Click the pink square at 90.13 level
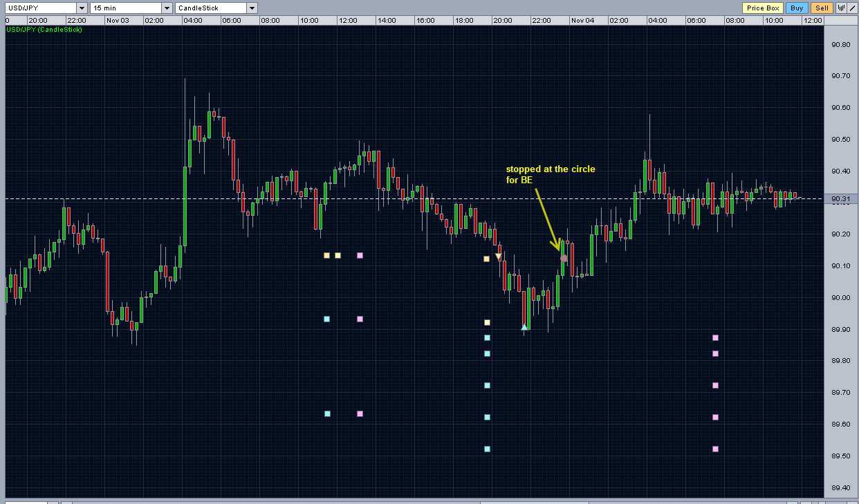The height and width of the screenshot is (504, 859). [x=360, y=256]
